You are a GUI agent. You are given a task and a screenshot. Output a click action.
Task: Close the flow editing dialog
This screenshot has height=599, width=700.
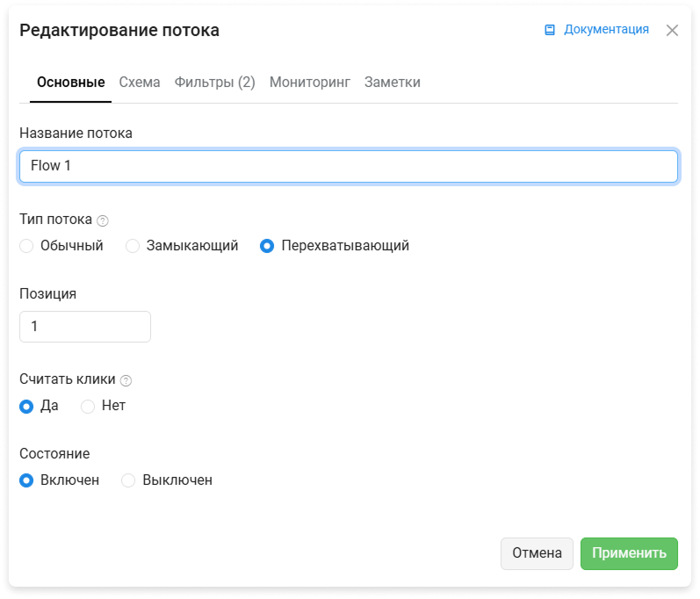672,31
